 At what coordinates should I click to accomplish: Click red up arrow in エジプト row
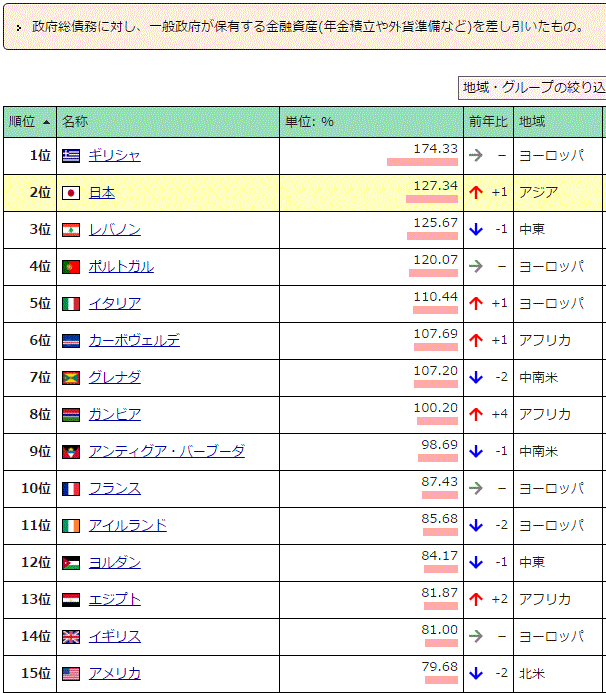click(x=476, y=599)
